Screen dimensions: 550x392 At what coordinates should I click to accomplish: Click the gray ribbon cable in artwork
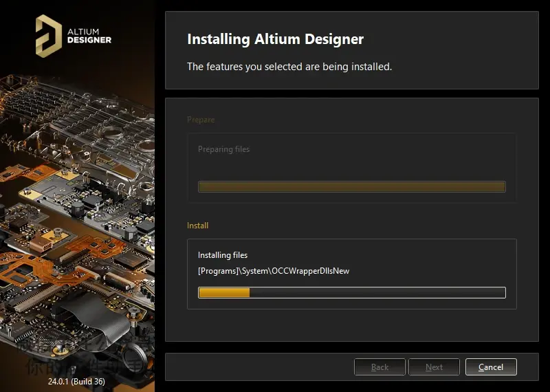[95, 316]
